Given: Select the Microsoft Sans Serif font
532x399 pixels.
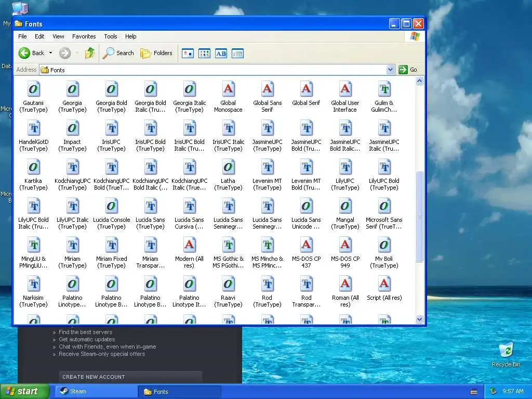Looking at the screenshot, I should click(x=384, y=214).
